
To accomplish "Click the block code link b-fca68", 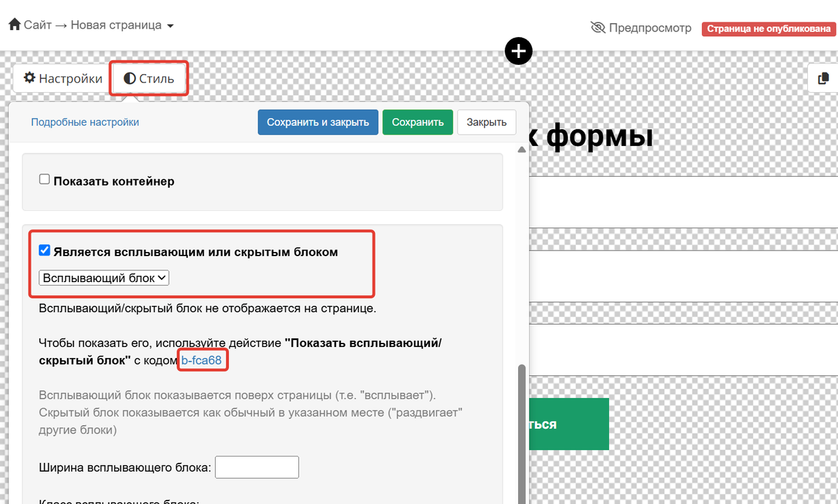I will [x=201, y=361].
